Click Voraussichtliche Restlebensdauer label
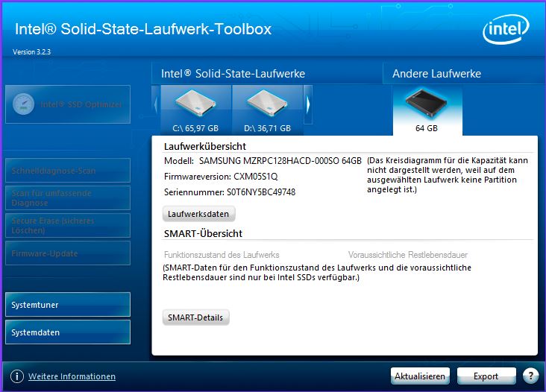The height and width of the screenshot is (392, 546). (x=408, y=255)
